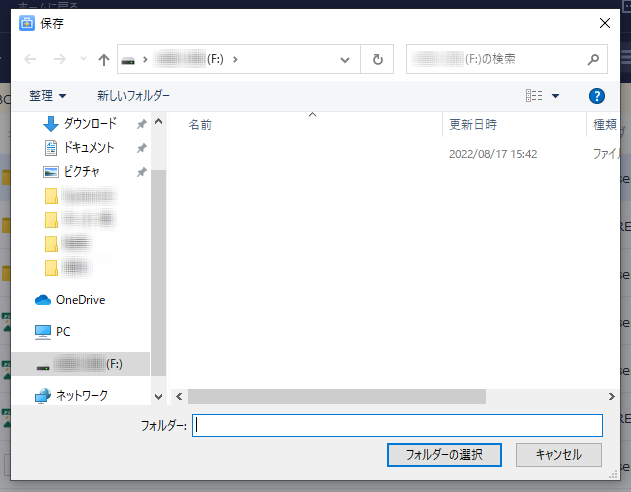This screenshot has width=631, height=492.
Task: Open the 整理 menu
Action: [x=48, y=96]
